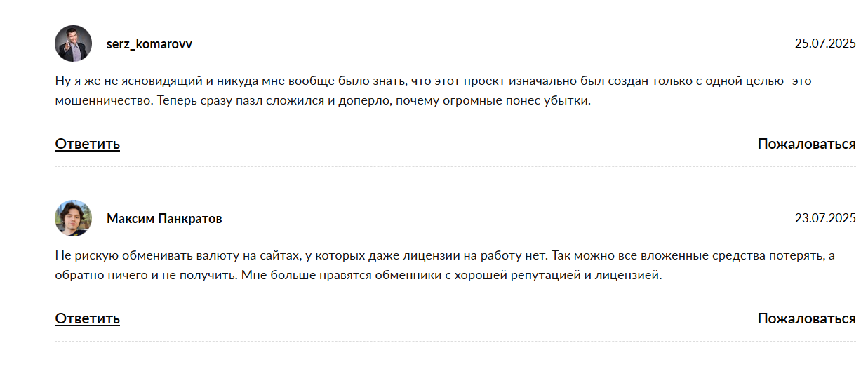This screenshot has width=868, height=383.
Task: Open Максим Панкратов's avatar photo
Action: tap(73, 218)
